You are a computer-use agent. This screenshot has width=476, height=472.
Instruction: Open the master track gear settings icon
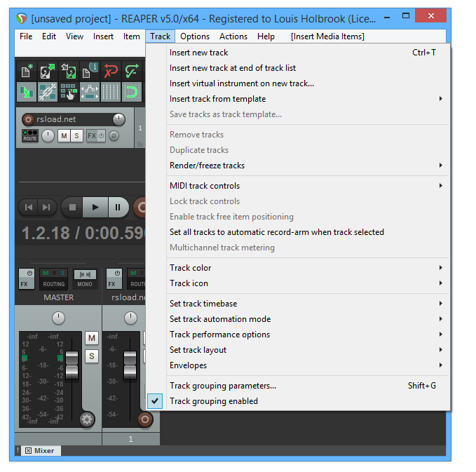point(87,419)
